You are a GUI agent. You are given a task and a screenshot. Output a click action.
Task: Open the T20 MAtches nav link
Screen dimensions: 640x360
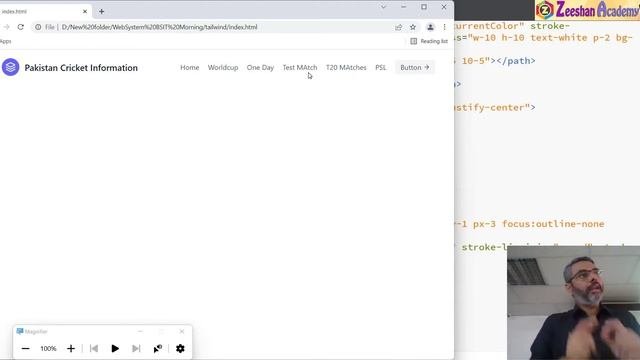click(x=346, y=67)
